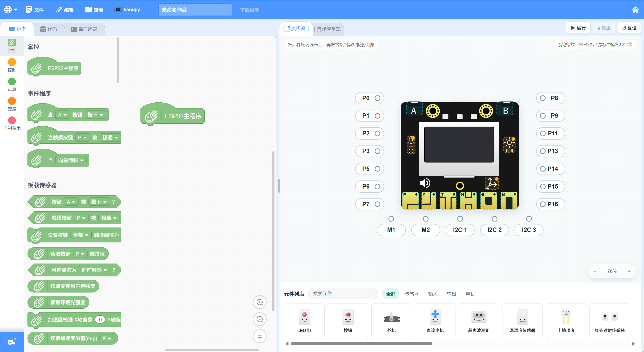
Task: Open the add extension button at bottom-left
Action: [x=12, y=342]
